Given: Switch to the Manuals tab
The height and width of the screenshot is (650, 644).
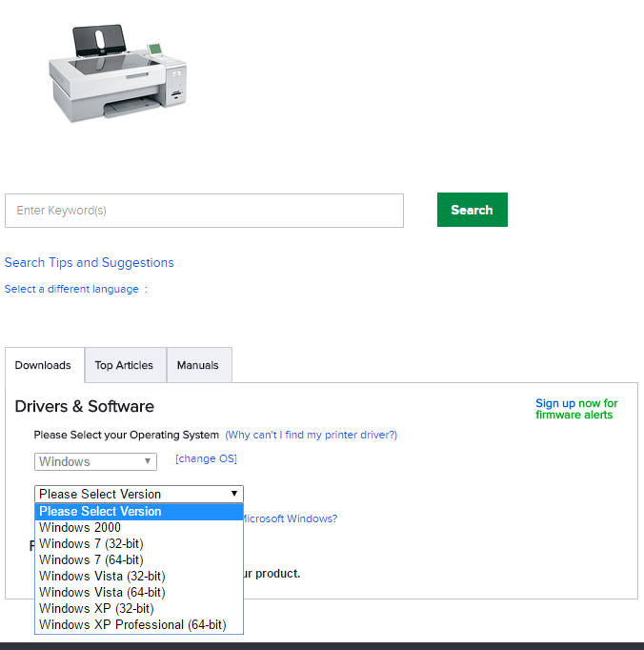Looking at the screenshot, I should [197, 365].
